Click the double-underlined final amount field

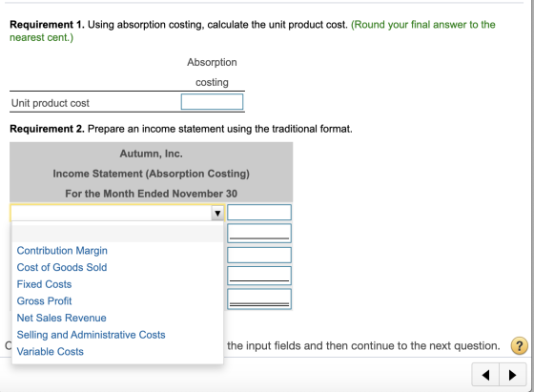(x=259, y=299)
